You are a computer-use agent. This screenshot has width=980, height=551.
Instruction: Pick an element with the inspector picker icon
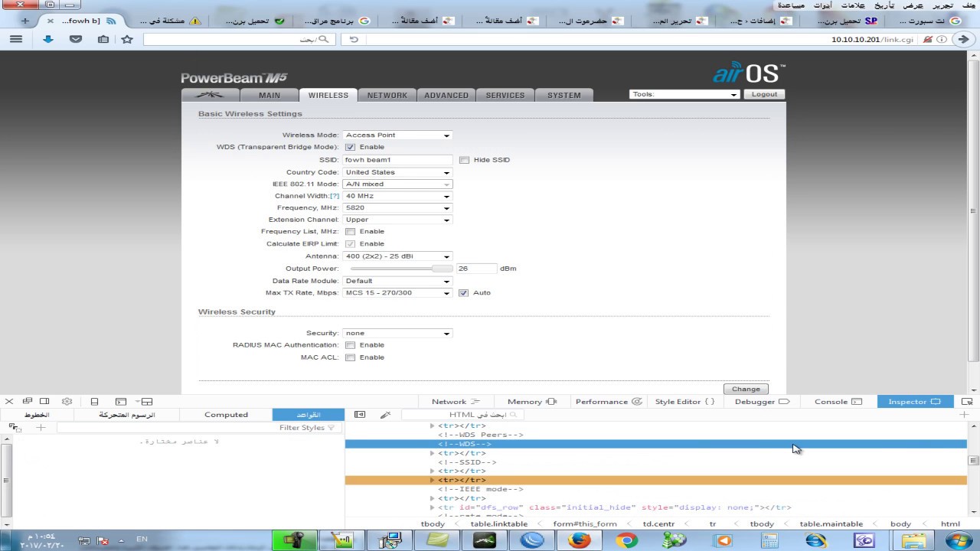pyautogui.click(x=967, y=401)
